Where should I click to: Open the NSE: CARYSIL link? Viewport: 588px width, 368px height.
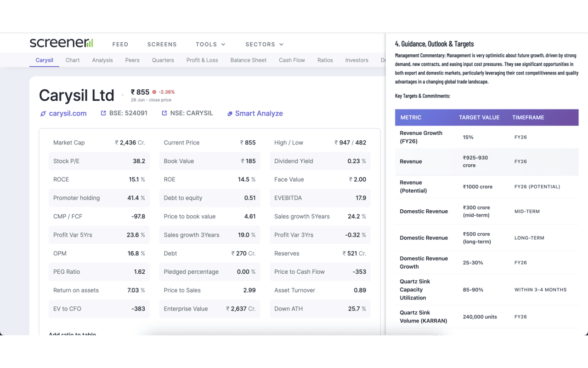192,113
